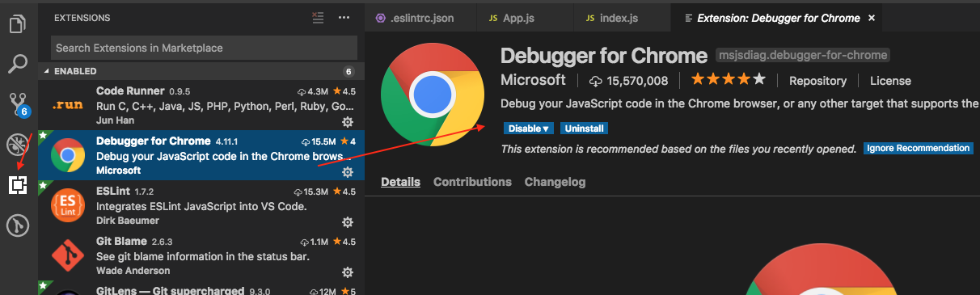This screenshot has width=980, height=295.
Task: Click the install count 15,570,008
Action: point(629,81)
